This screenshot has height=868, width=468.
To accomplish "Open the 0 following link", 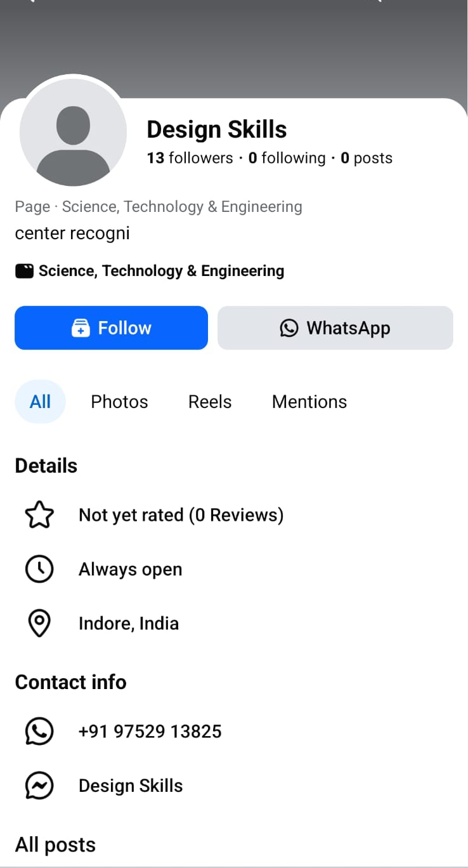I will pos(287,158).
